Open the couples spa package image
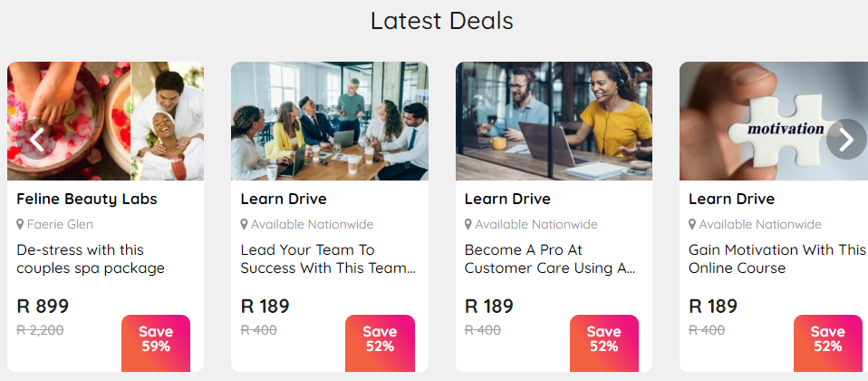The height and width of the screenshot is (381, 868). pyautogui.click(x=105, y=121)
